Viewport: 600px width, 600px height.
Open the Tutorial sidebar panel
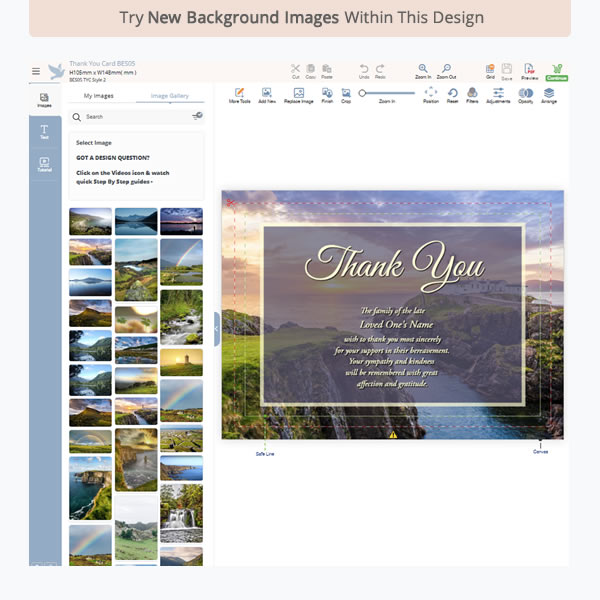[44, 164]
